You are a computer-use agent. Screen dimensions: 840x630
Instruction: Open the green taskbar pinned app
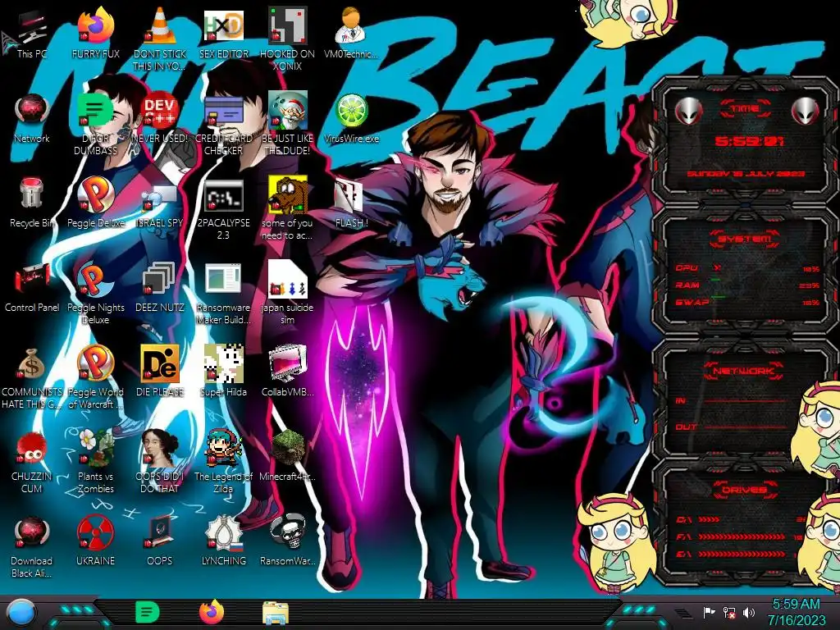pos(147,612)
